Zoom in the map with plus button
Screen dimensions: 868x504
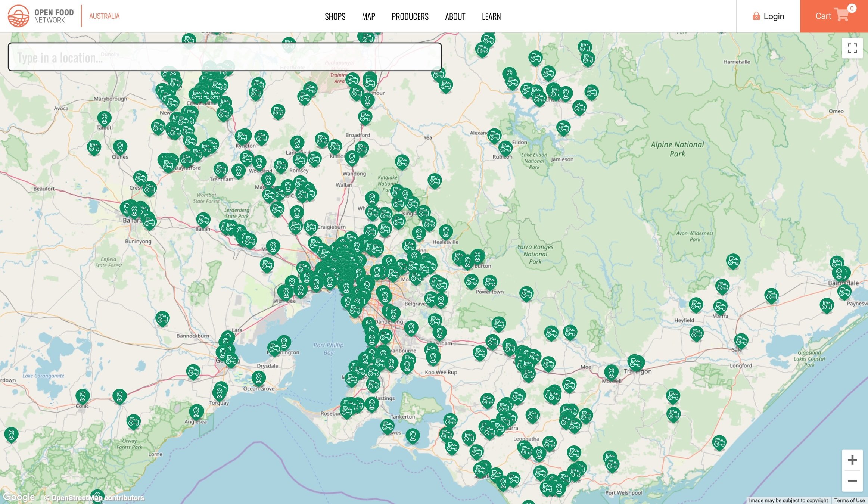tap(852, 460)
